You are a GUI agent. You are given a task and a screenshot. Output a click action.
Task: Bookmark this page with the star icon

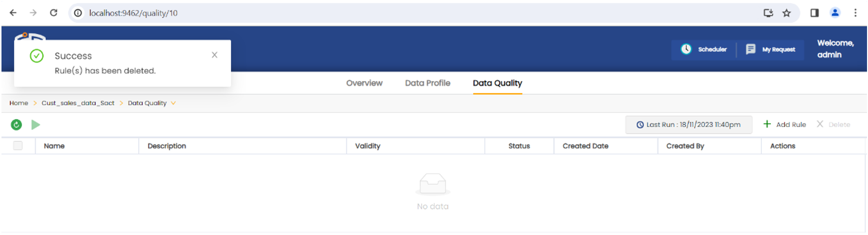(x=787, y=13)
